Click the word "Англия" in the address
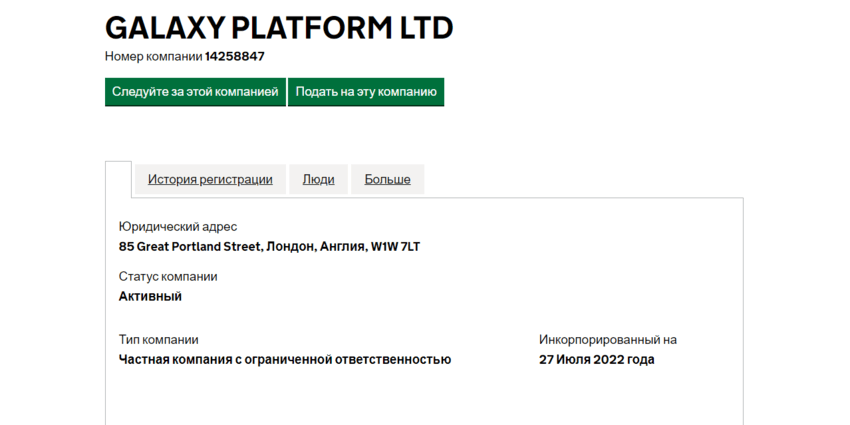 (x=342, y=246)
